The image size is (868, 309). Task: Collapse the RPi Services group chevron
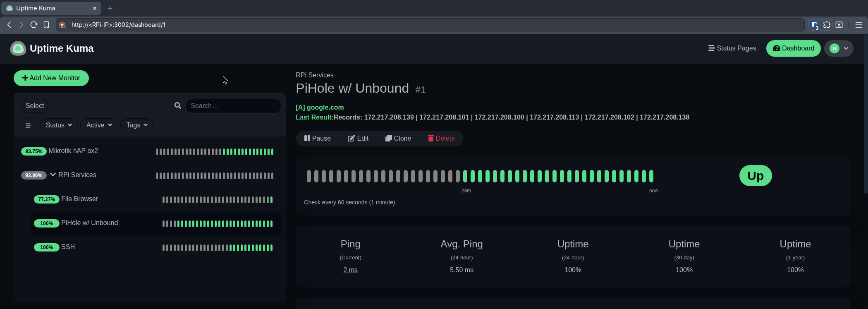(x=53, y=175)
